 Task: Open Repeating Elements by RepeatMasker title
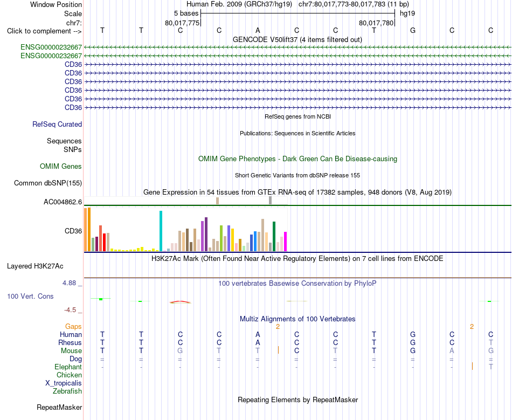[298, 400]
